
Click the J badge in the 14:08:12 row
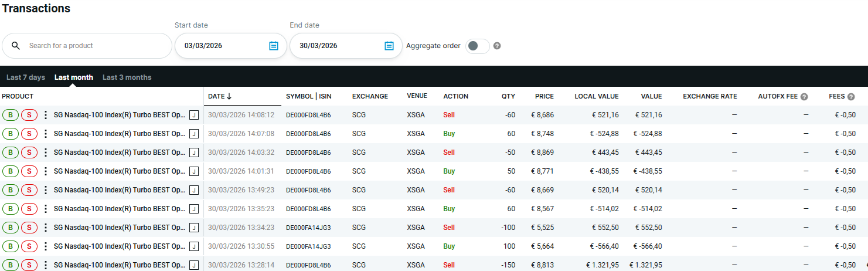click(x=194, y=115)
